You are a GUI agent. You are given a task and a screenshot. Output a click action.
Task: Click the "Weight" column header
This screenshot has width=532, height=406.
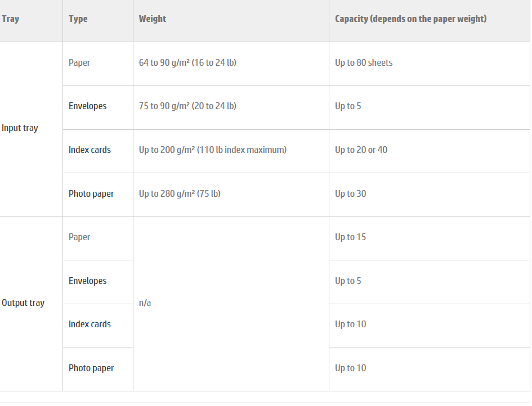click(153, 19)
